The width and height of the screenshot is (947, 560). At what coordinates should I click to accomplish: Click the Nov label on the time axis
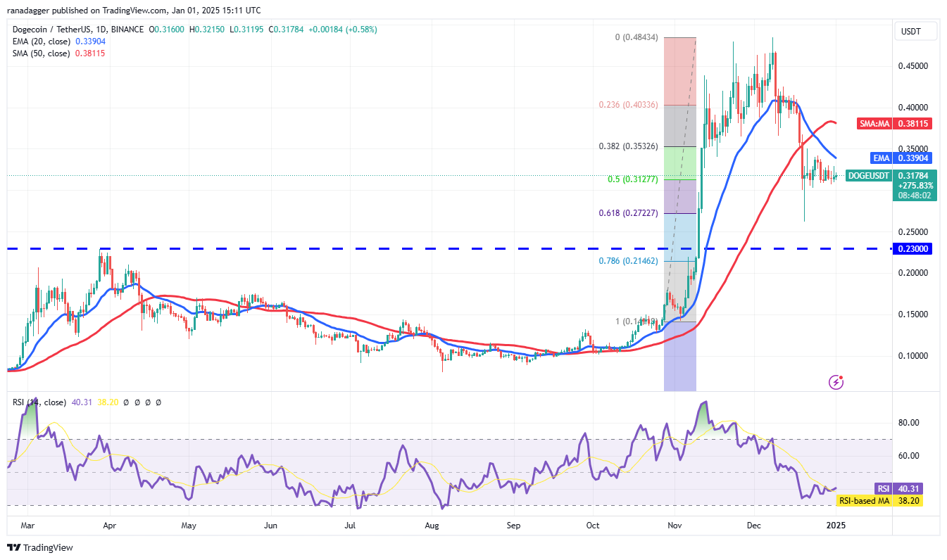pyautogui.click(x=674, y=525)
